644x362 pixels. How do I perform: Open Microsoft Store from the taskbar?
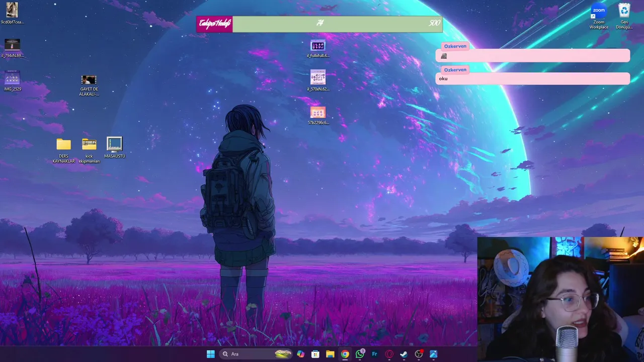pyautogui.click(x=315, y=354)
